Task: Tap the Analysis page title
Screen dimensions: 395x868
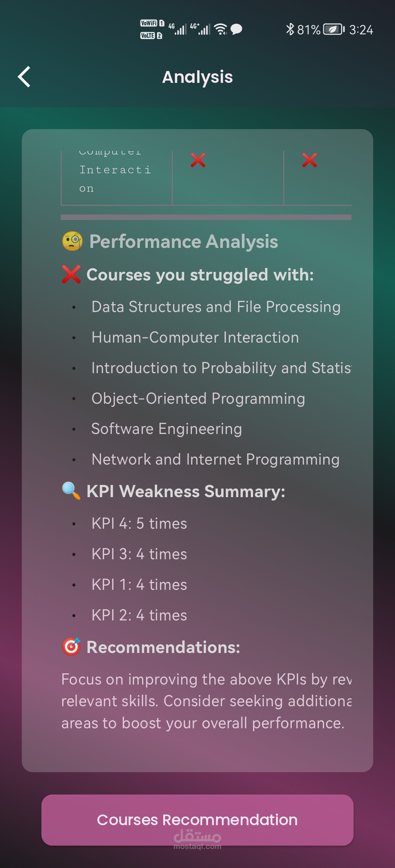Action: [x=197, y=77]
